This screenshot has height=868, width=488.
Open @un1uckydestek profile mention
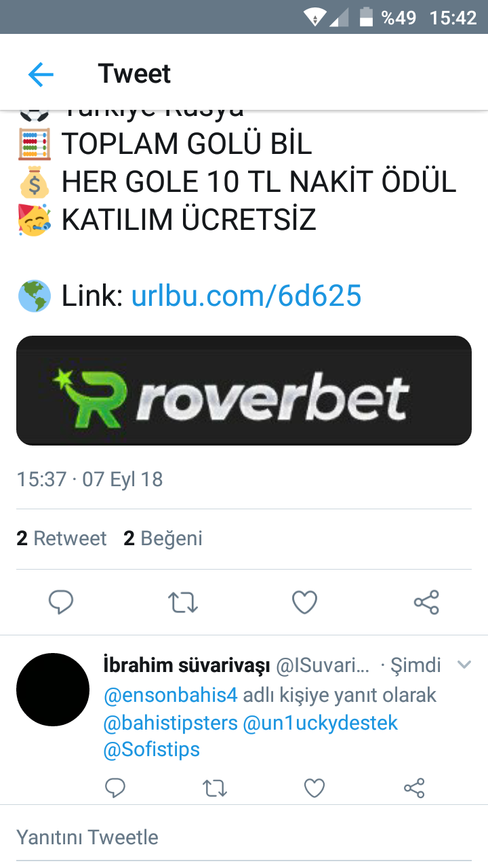click(321, 723)
